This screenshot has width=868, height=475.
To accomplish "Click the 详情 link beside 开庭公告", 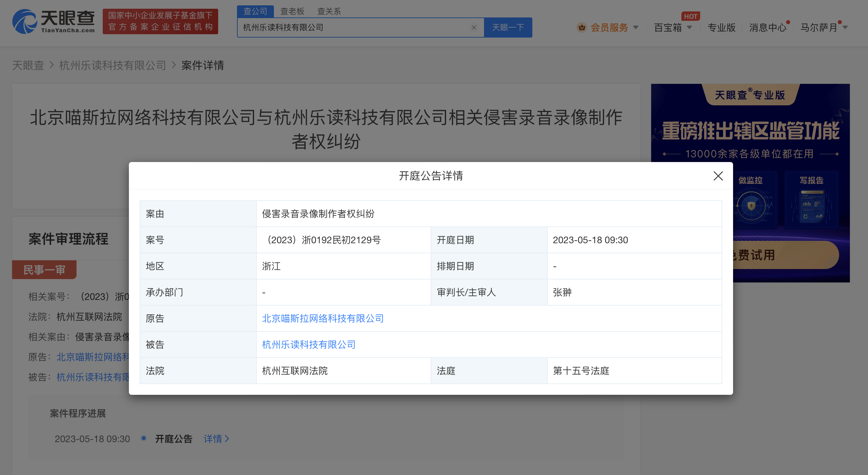I will click(216, 439).
